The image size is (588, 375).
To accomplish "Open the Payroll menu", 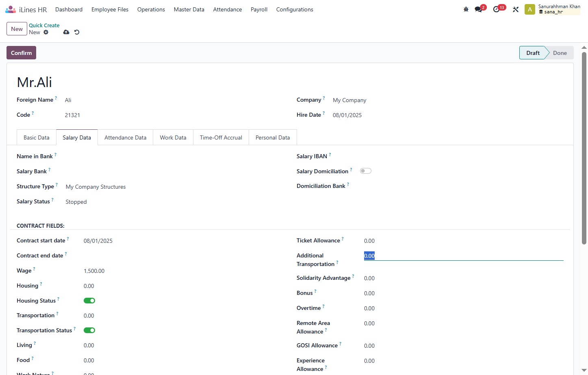I will pos(259,9).
